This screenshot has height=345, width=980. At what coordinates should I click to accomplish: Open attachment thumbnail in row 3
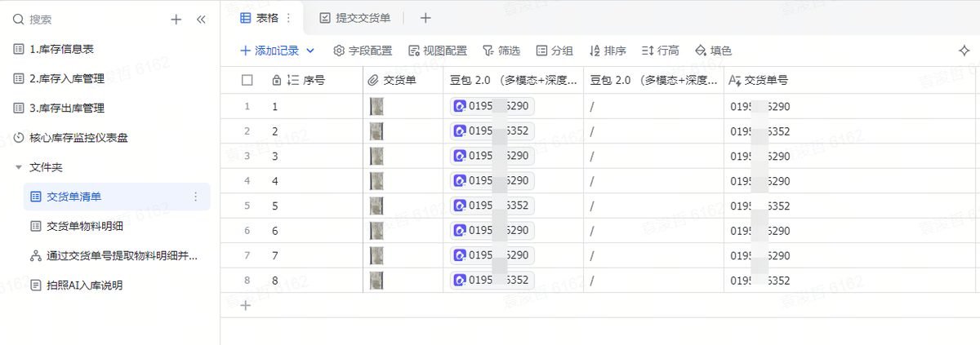pos(376,156)
